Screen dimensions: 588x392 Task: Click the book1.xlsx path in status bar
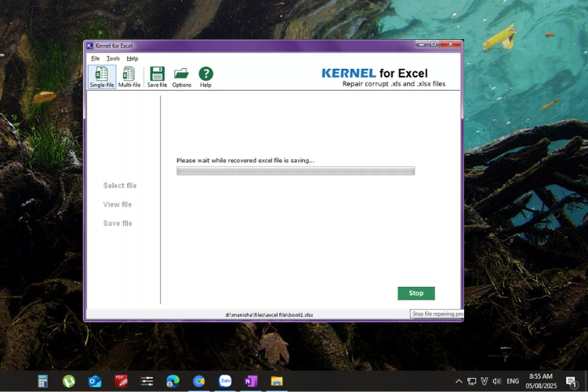[269, 314]
